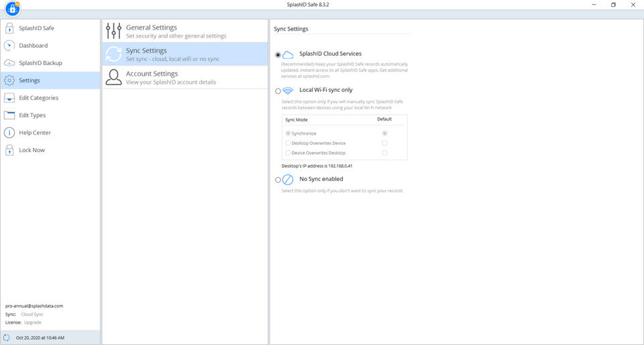644x345 pixels.
Task: Click the Dashboard gauge icon
Action: pyautogui.click(x=9, y=46)
